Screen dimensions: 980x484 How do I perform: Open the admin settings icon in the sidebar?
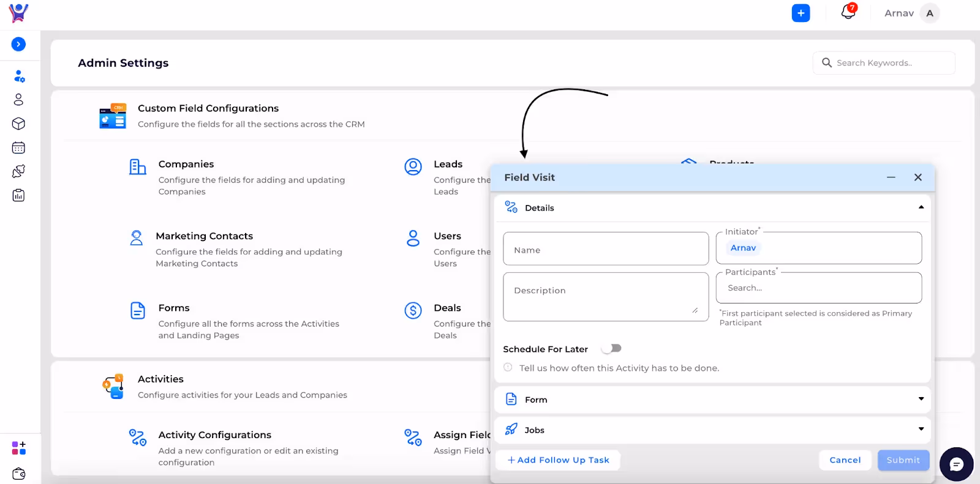(x=19, y=76)
